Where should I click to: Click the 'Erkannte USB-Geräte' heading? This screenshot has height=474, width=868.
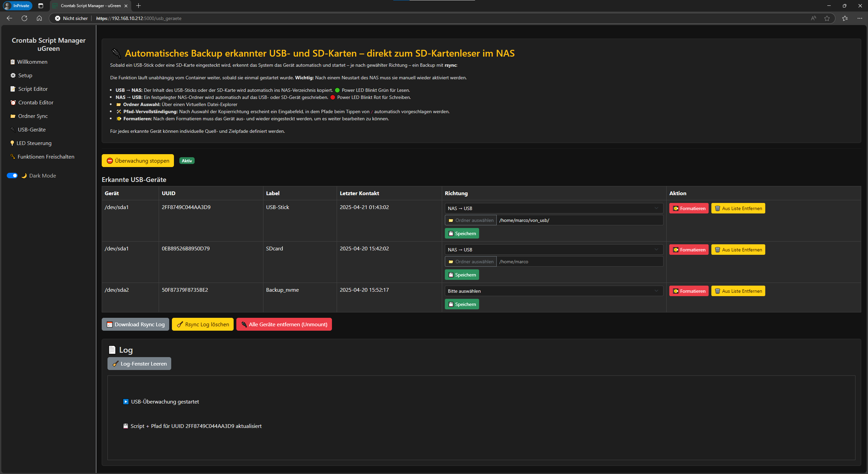(134, 180)
